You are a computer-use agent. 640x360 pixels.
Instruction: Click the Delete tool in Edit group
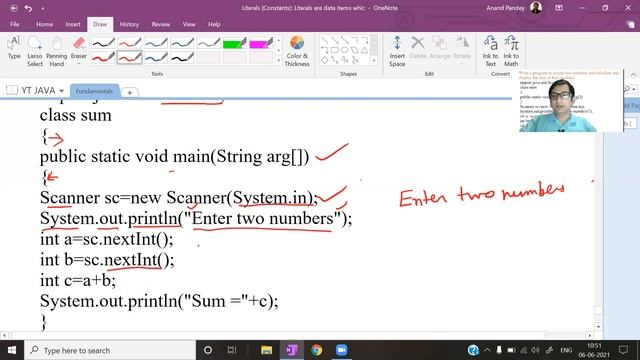click(418, 48)
